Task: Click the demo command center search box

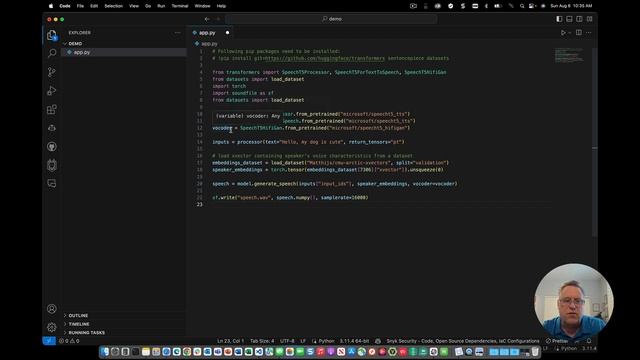Action: pyautogui.click(x=331, y=19)
